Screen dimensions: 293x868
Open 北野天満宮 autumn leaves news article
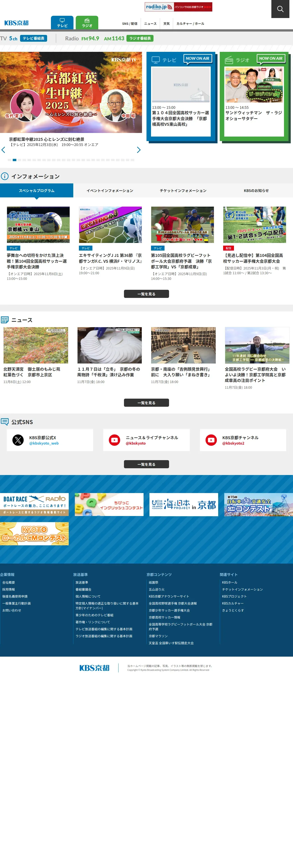click(32, 372)
